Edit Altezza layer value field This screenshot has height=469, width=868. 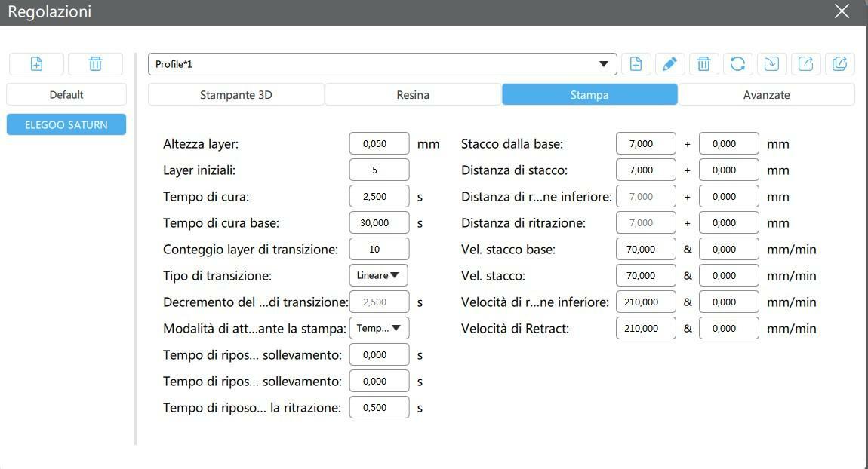point(379,143)
